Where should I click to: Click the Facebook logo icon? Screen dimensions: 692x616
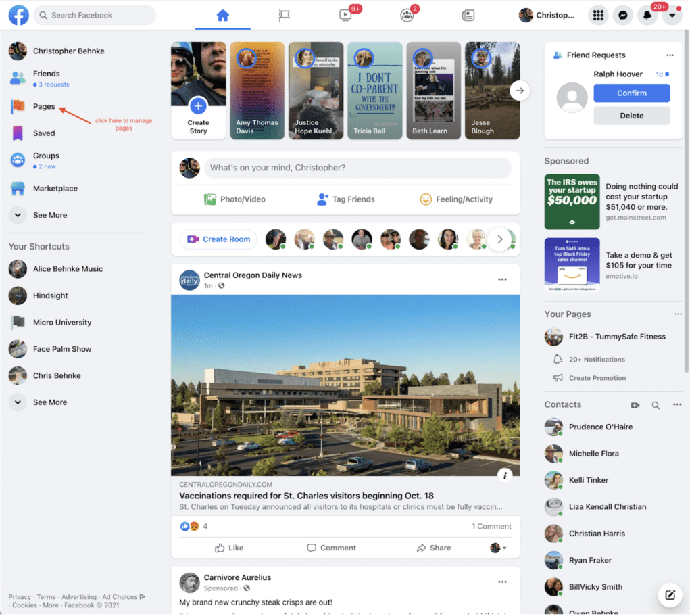pyautogui.click(x=18, y=15)
